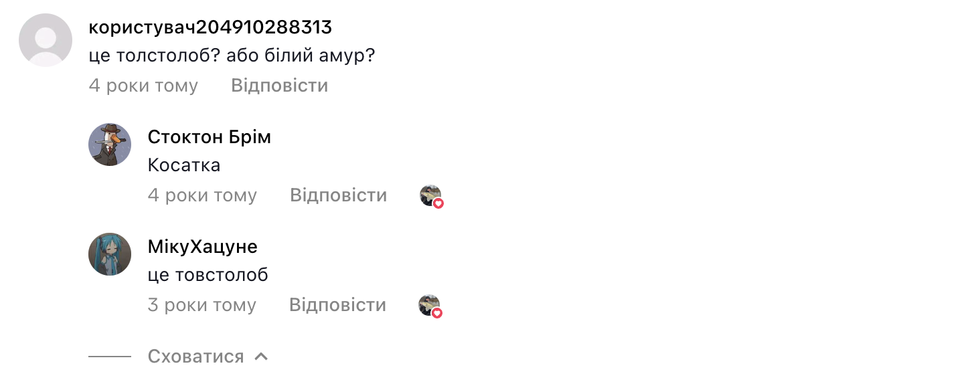Click the horizontal line left of Сховатися
This screenshot has height=388, width=980.
(110, 357)
